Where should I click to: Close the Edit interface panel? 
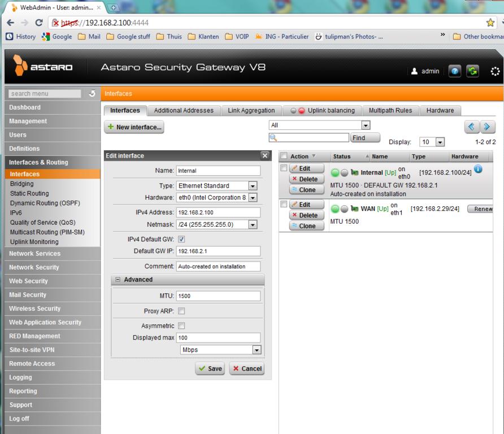point(264,156)
